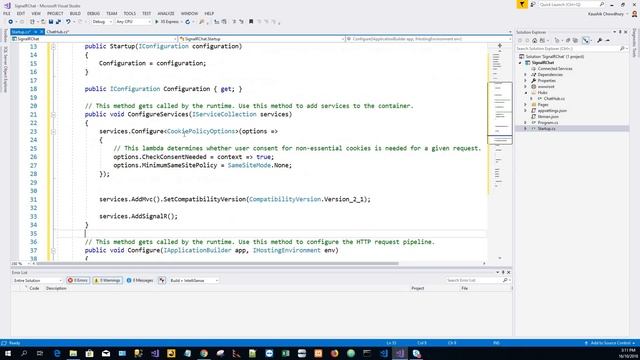This screenshot has width=640, height=360.
Task: Open the Entire Solution scope dropdown
Action: (37, 280)
